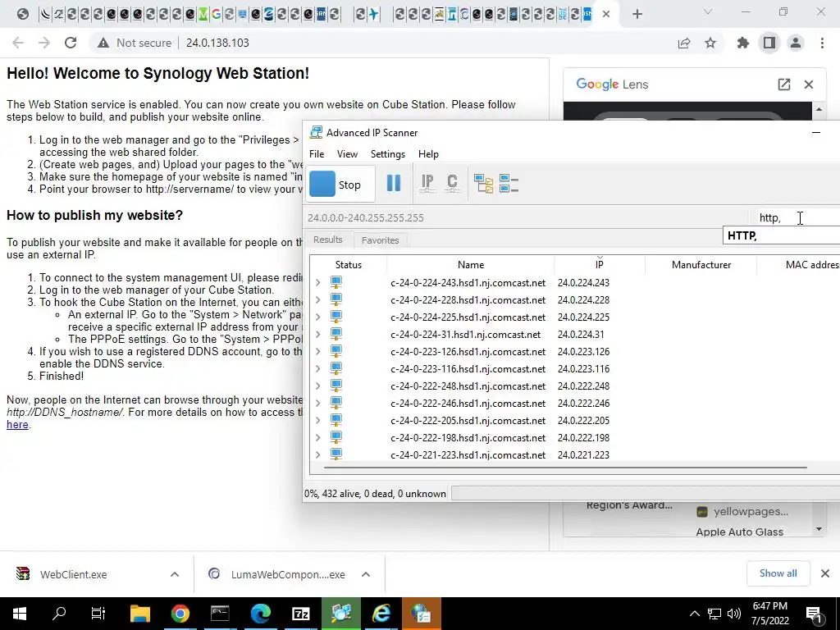The image size is (840, 630).
Task: Click IP cell 24.0.223.116
Action: [x=583, y=369]
